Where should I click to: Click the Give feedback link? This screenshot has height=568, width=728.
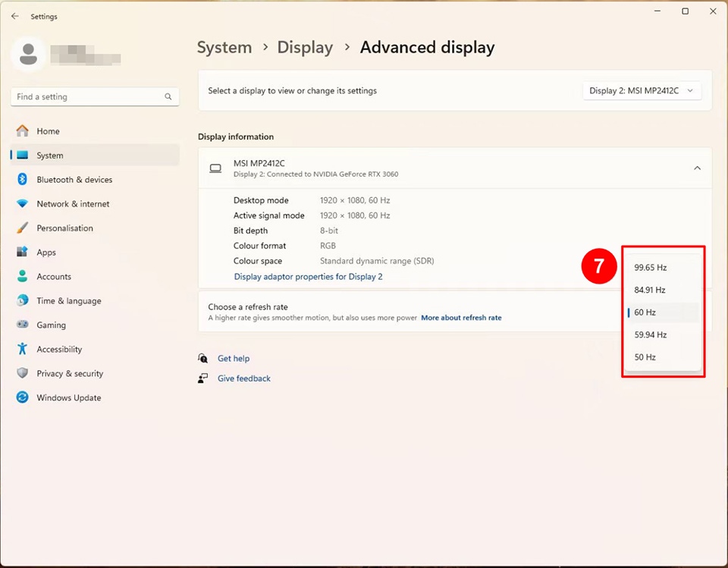click(243, 378)
